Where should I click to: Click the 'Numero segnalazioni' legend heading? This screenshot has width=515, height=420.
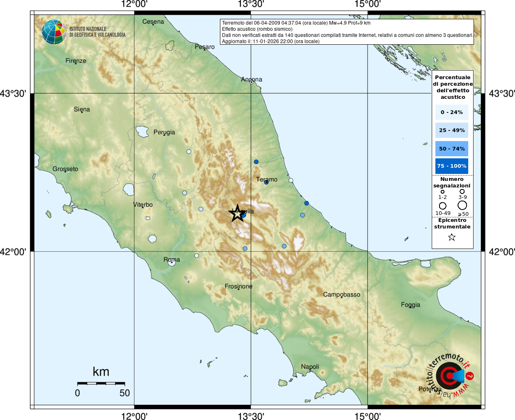tap(452, 183)
